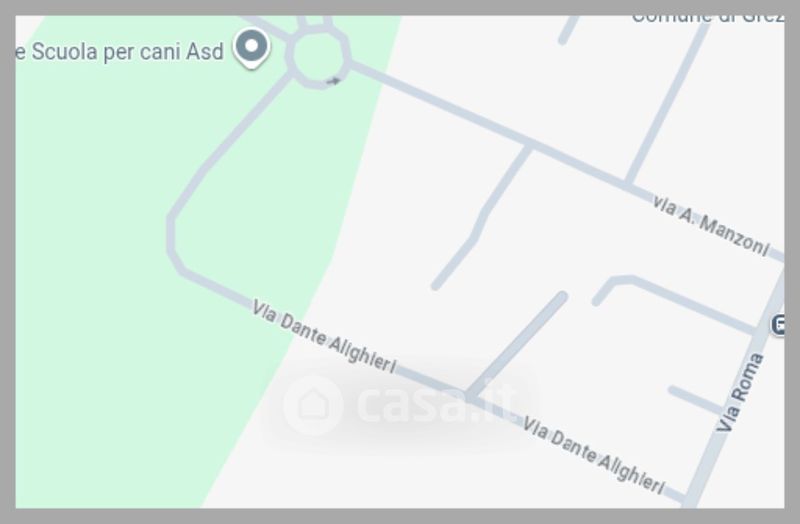This screenshot has width=800, height=524.
Task: Click the Via A. Manzoni street label
Action: point(711,226)
